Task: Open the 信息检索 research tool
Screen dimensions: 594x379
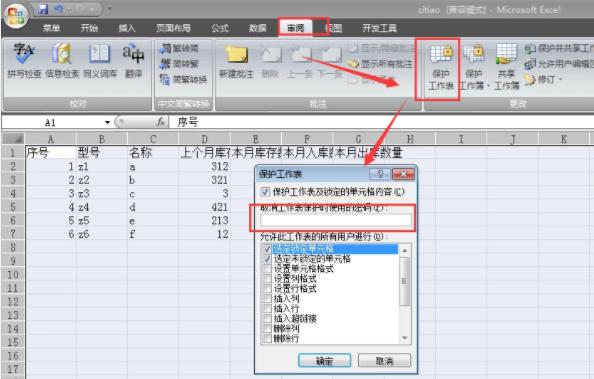Action: [x=62, y=61]
